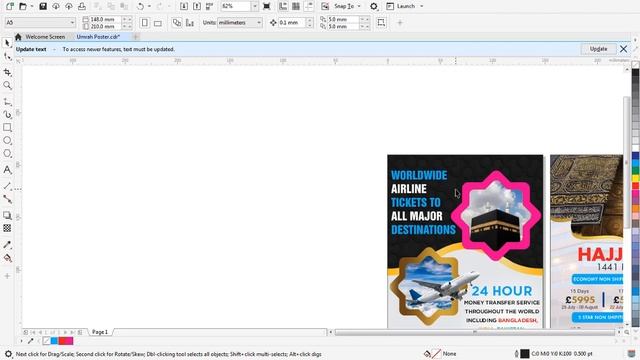Set page orientation to Landscape
Image resolution: width=640 pixels, height=360 pixels.
click(x=158, y=23)
